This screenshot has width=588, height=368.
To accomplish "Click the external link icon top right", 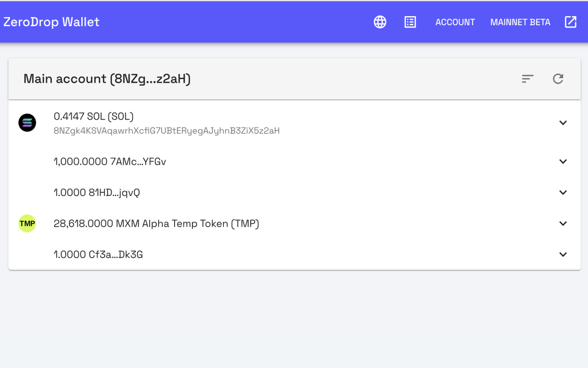I will coord(570,22).
